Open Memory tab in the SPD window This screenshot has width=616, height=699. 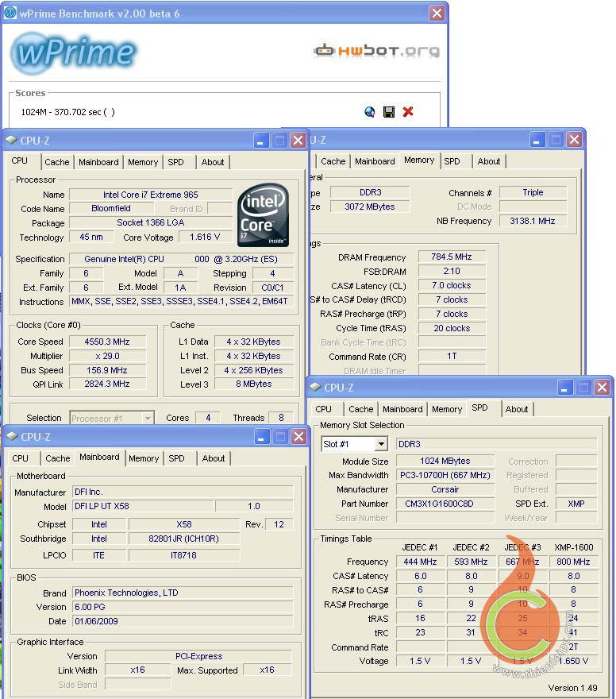click(447, 409)
